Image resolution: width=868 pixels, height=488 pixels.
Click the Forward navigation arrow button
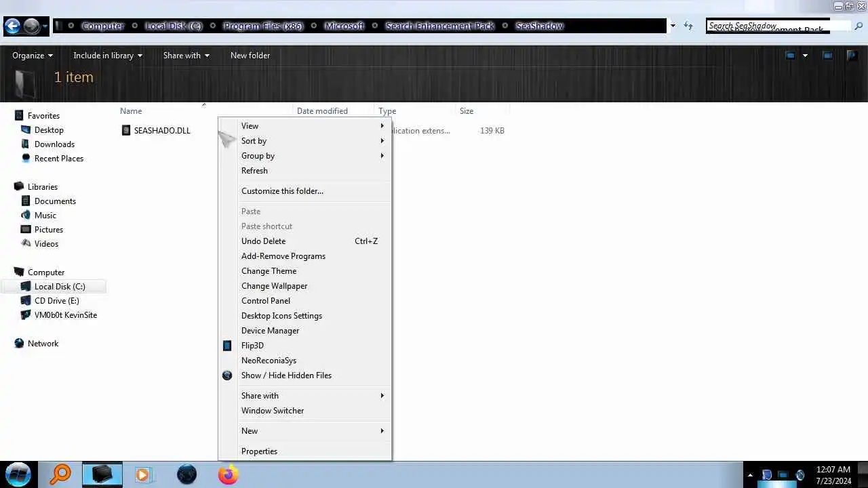tap(31, 26)
